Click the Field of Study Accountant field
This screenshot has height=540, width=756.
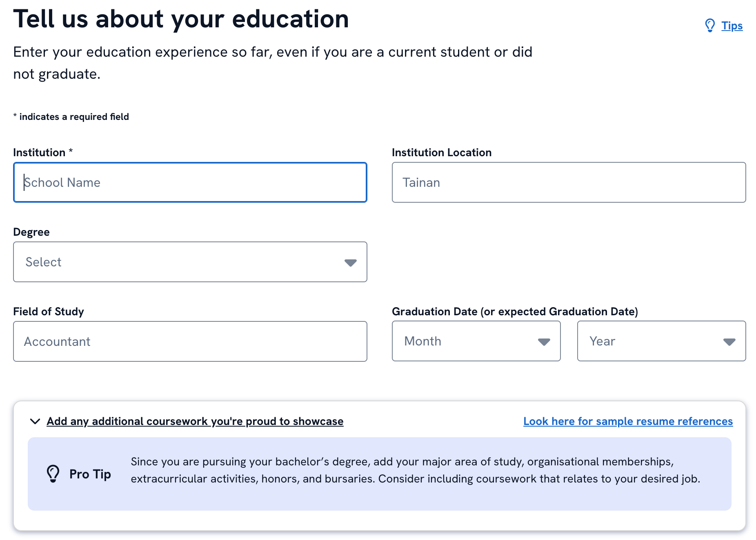[x=190, y=341]
